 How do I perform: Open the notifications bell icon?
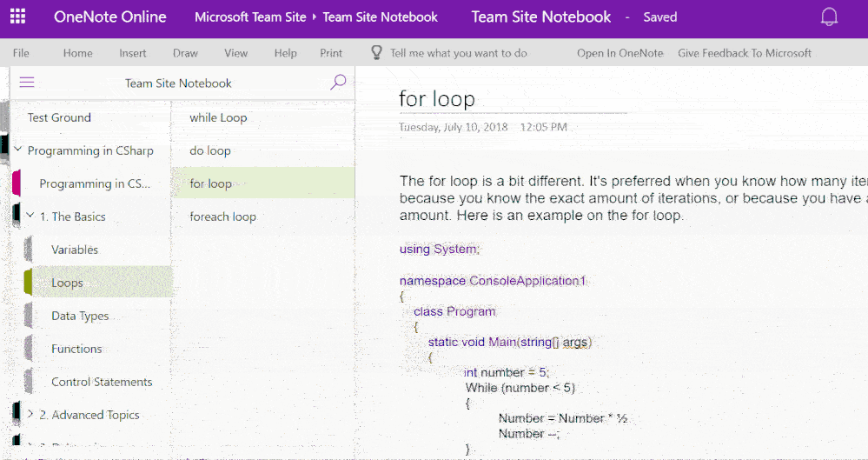pyautogui.click(x=829, y=17)
